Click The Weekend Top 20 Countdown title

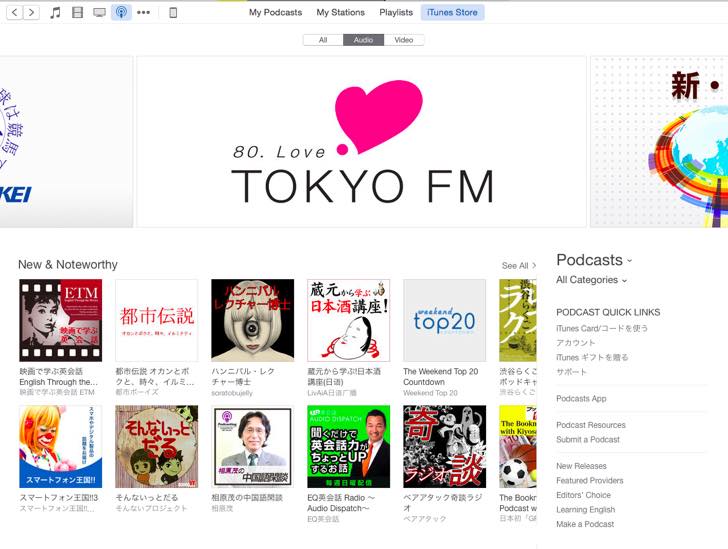(x=441, y=377)
